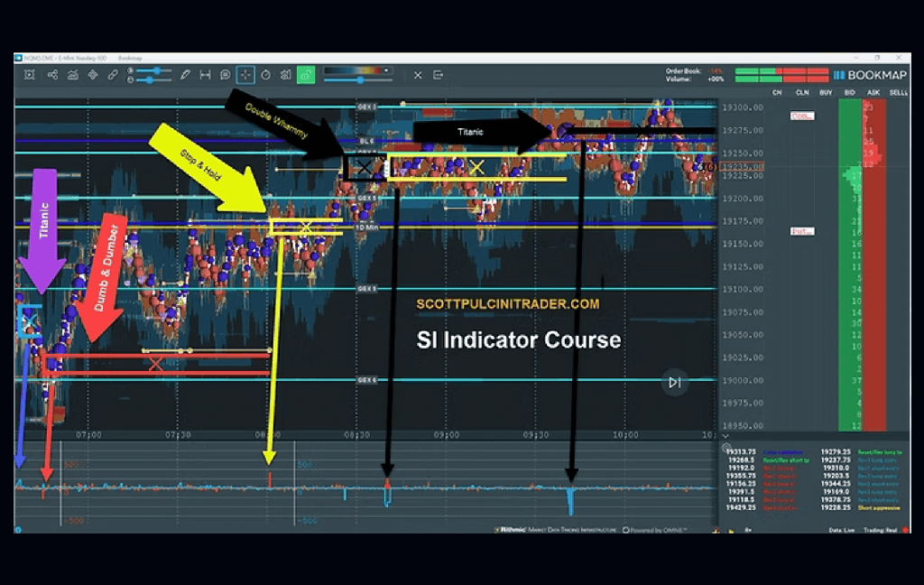Click the 19313.75 indicator value
This screenshot has height=585, width=924.
tap(742, 451)
